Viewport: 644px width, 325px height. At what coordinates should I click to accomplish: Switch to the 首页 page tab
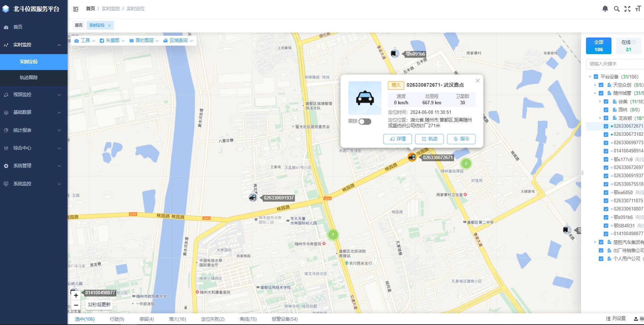click(79, 25)
